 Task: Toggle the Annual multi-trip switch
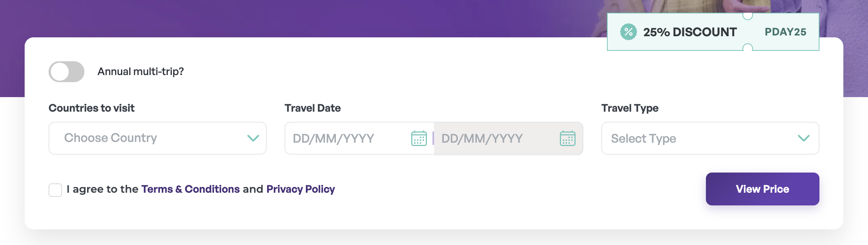[x=66, y=72]
